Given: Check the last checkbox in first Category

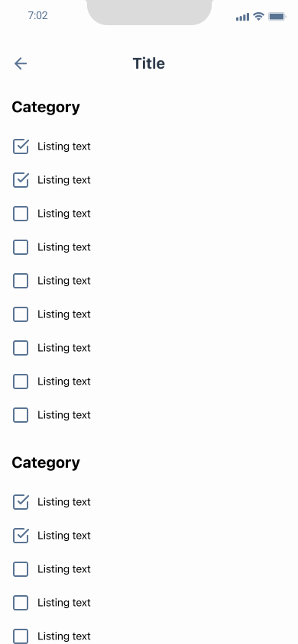Looking at the screenshot, I should tap(21, 415).
